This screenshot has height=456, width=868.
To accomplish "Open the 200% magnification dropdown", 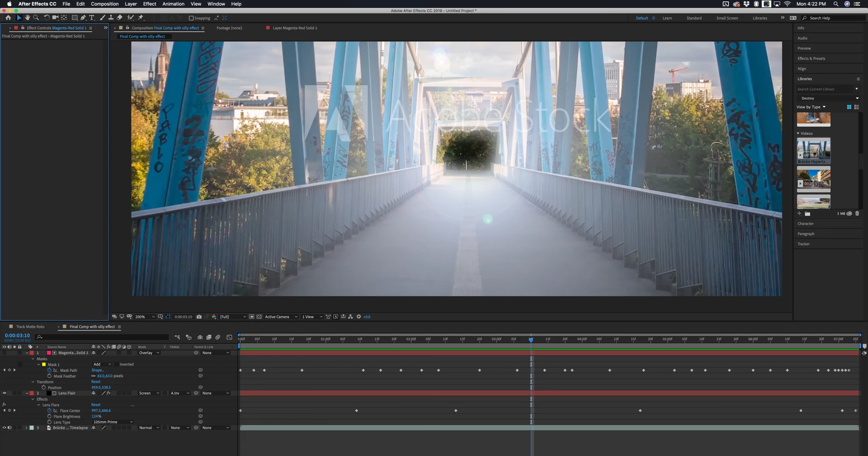I will pos(145,317).
